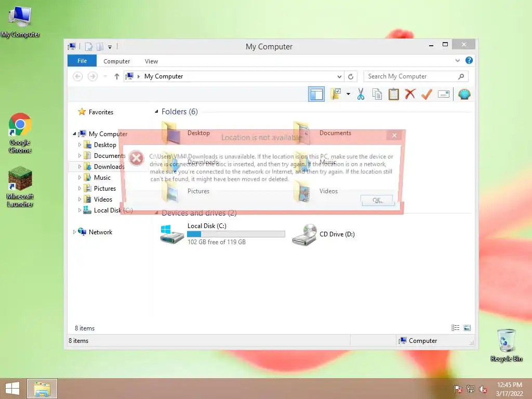Open Customize Quick Access Toolbar dropdown

(x=110, y=47)
